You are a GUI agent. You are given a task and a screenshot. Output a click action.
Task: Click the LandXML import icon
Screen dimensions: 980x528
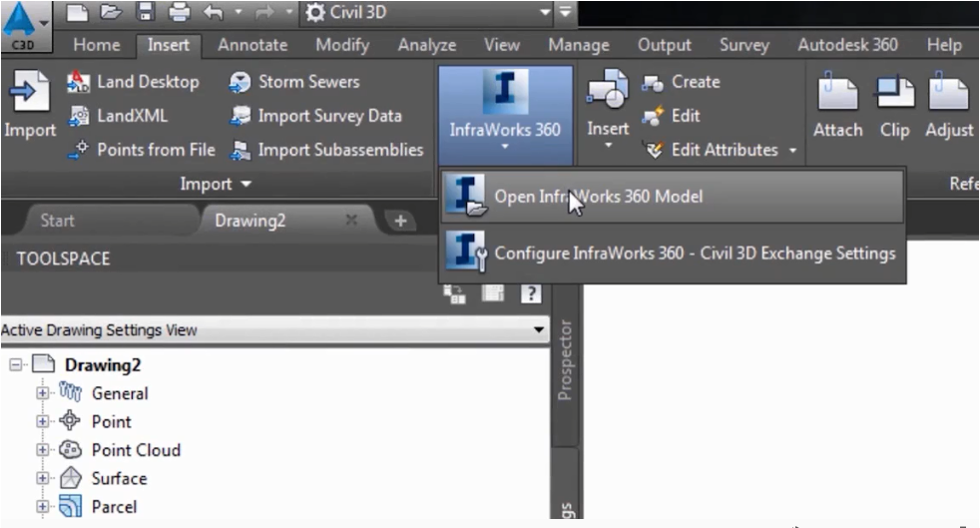(x=79, y=116)
